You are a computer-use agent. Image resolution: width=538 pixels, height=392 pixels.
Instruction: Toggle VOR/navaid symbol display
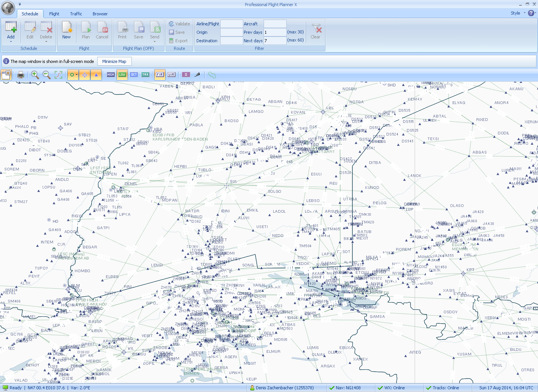tap(85, 75)
